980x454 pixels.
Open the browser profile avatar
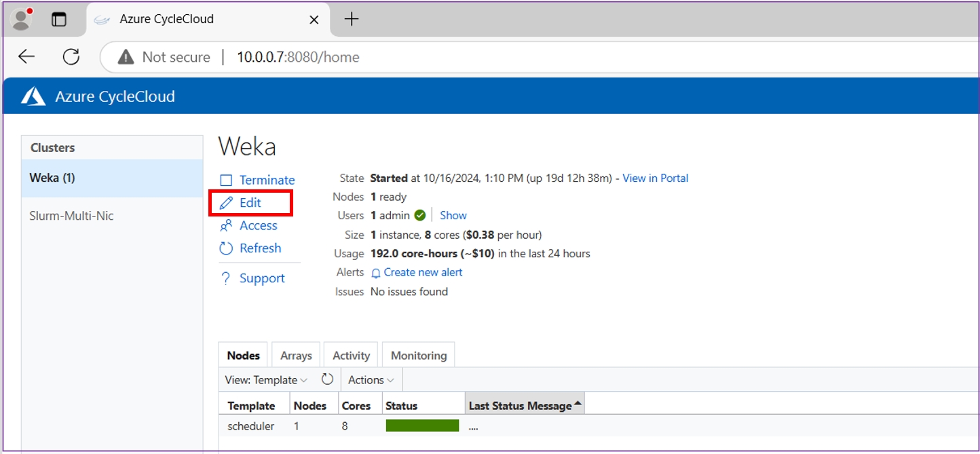point(22,19)
